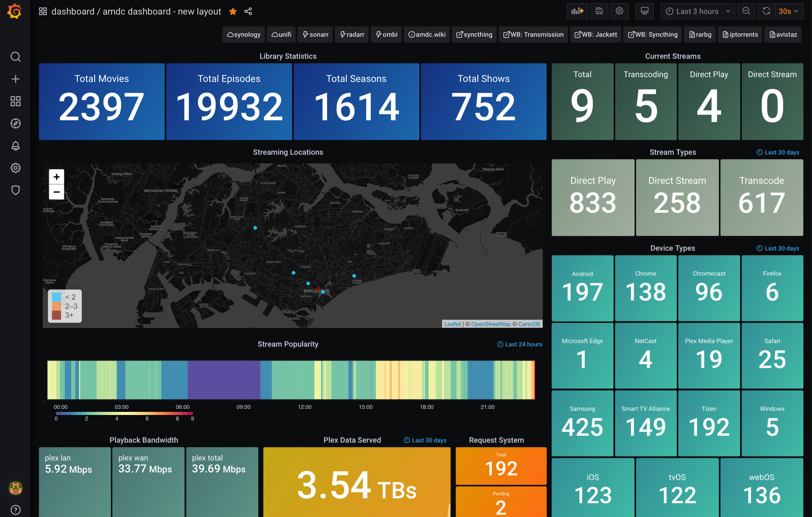Open the Server Admin shield icon
This screenshot has height=517, width=812.
[15, 190]
